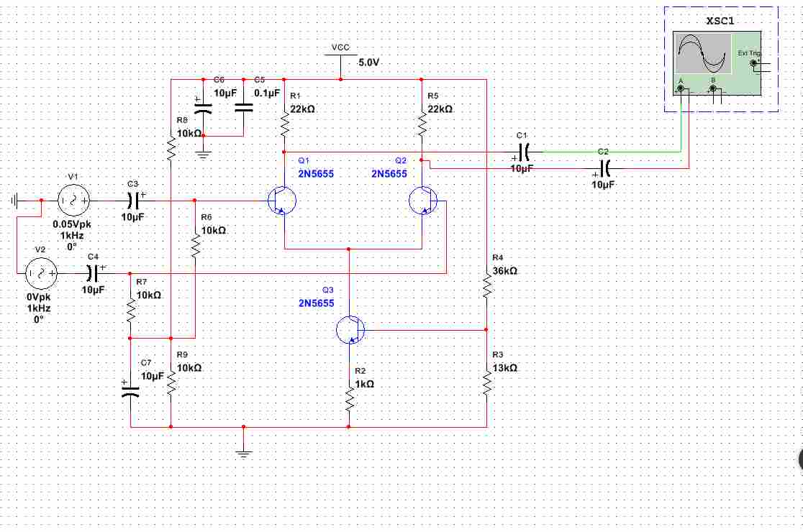Select the Q2 2N5655 transistor symbol
The height and width of the screenshot is (532, 803).
[x=423, y=201]
